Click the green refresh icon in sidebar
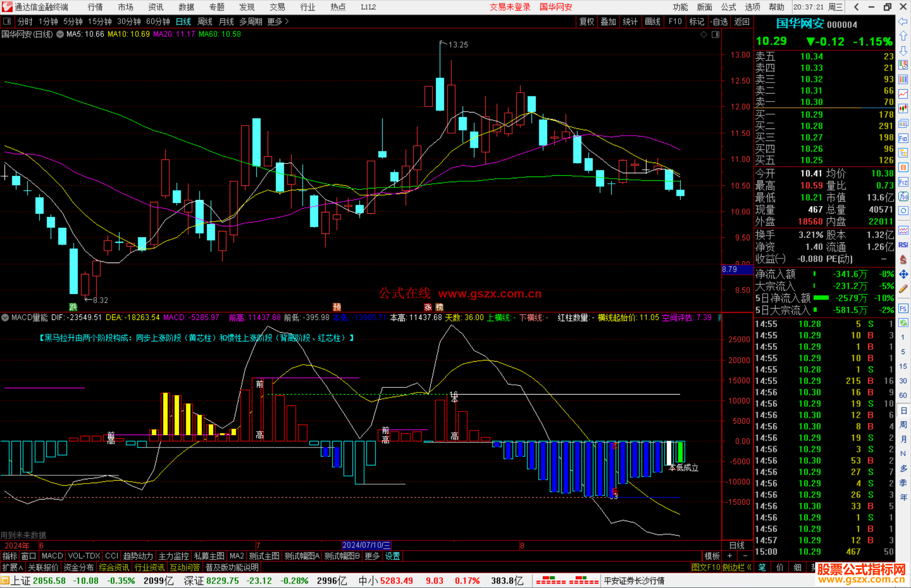 tap(903, 323)
